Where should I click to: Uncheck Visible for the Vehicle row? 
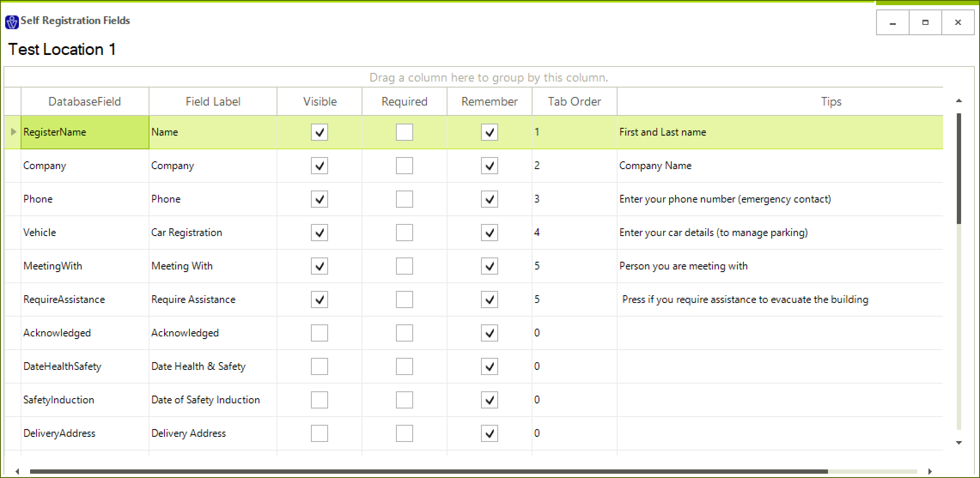319,233
